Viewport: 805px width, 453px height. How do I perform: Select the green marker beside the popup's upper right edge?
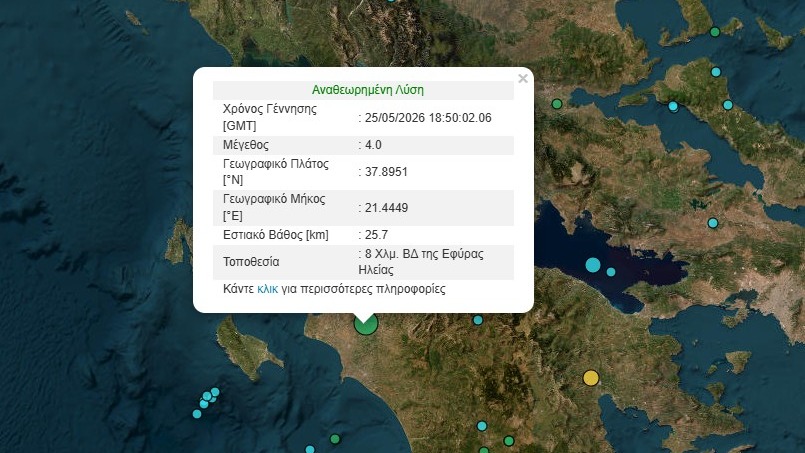click(x=557, y=104)
